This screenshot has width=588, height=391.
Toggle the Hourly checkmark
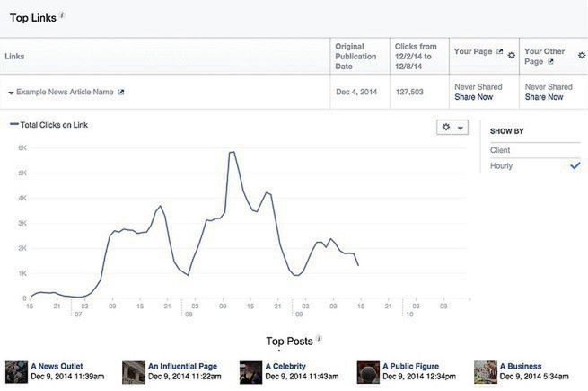[x=575, y=166]
